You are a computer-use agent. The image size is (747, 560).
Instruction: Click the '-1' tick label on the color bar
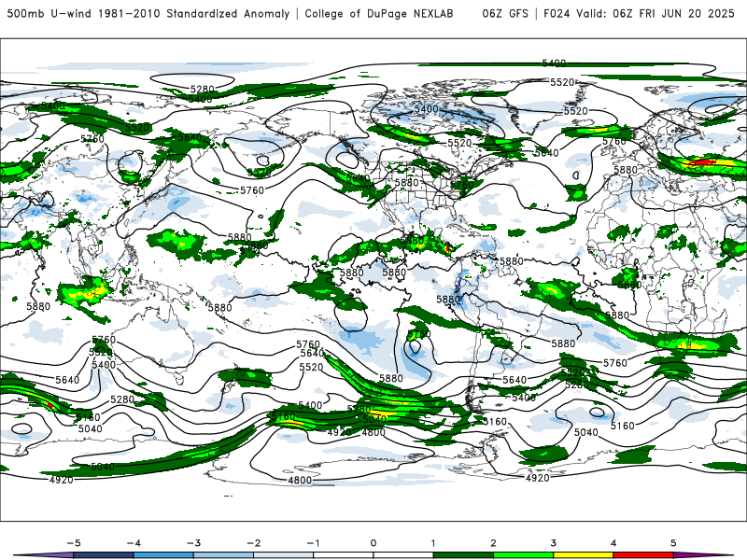(313, 543)
